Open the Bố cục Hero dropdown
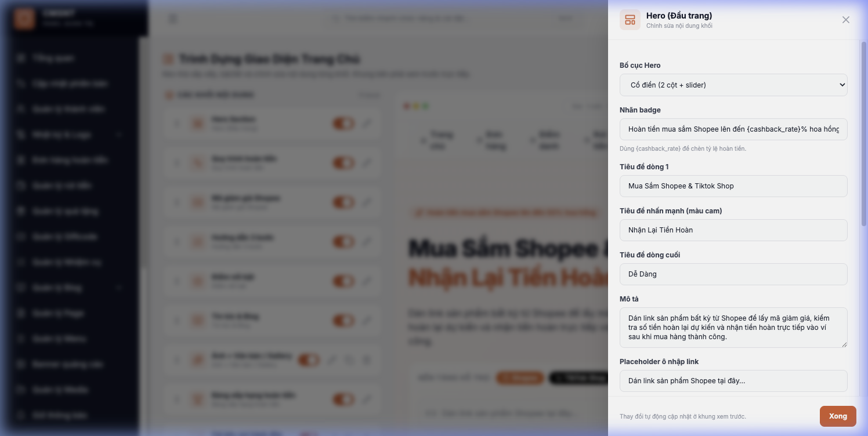Screen dimensions: 868x436 733,85
